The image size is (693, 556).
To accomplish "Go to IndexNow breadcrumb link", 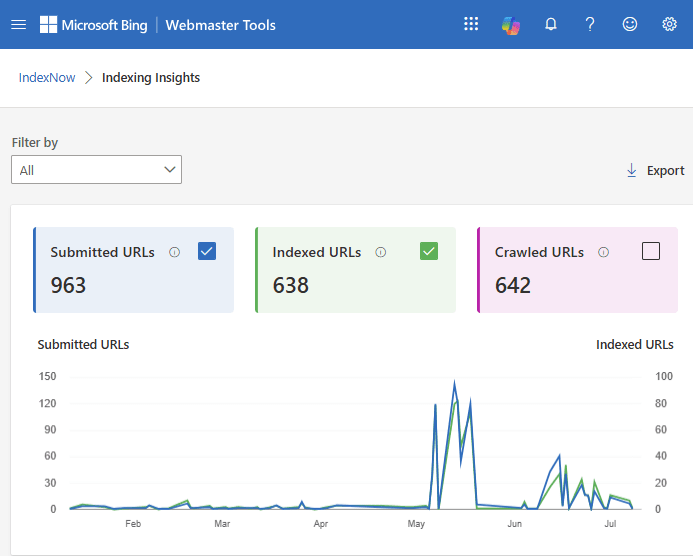I will click(x=47, y=77).
